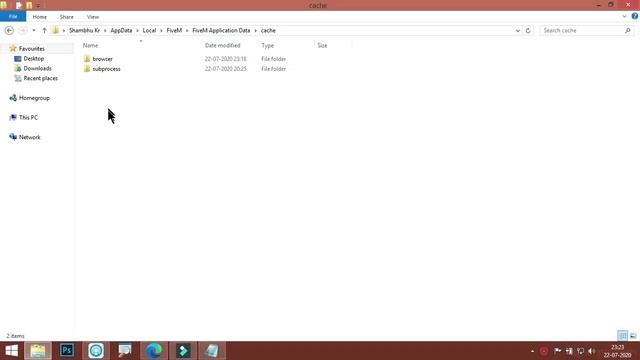This screenshot has width=640, height=360.
Task: Launch Photoshop from taskbar
Action: click(67, 351)
